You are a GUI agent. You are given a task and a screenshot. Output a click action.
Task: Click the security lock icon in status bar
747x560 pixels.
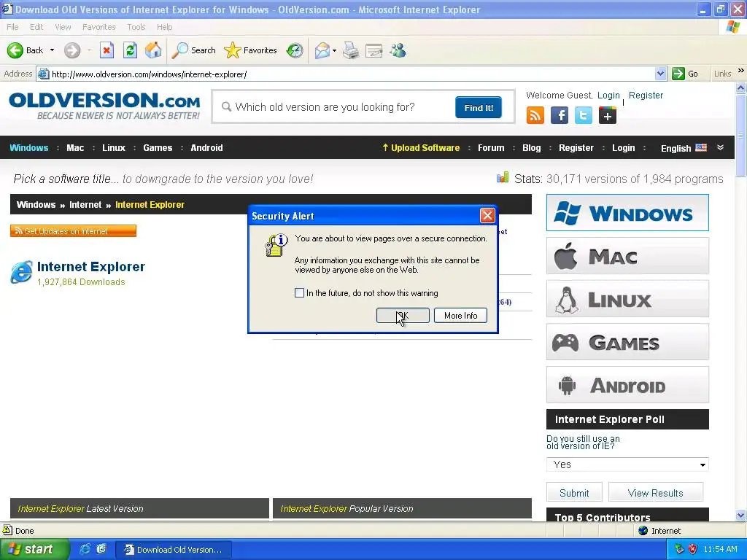(7, 530)
